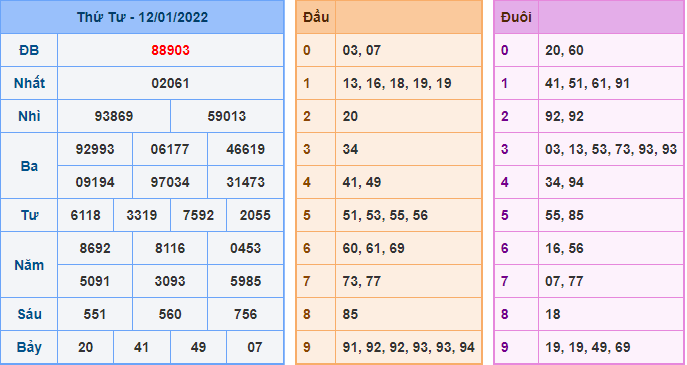Select the date header "Thứ Tư - 12/01/2022"
Viewport: 687px width, 365px height.
[142, 18]
